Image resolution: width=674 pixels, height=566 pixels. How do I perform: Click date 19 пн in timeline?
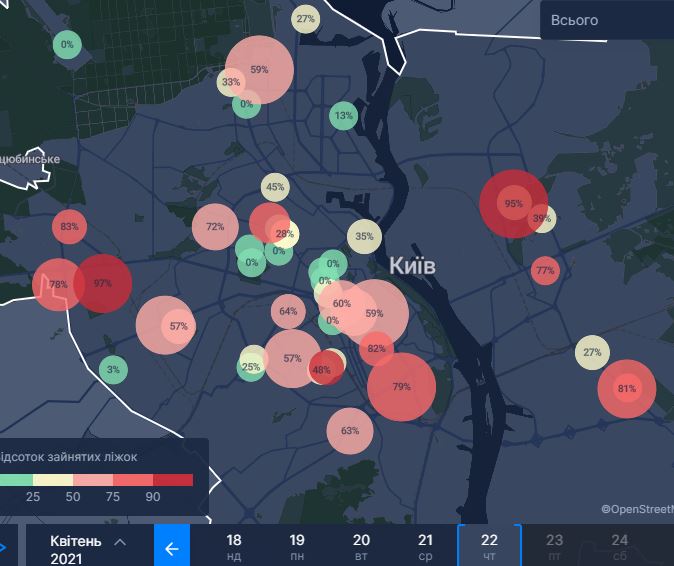(298, 547)
